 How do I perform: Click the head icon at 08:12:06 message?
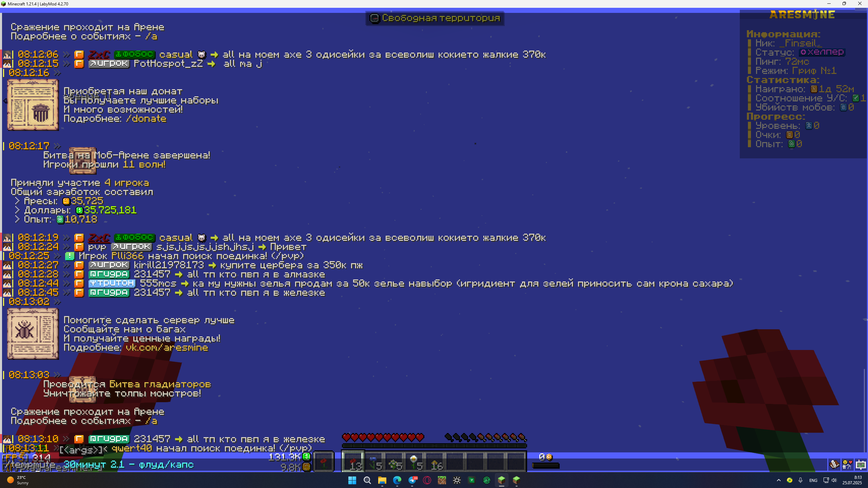(x=7, y=54)
